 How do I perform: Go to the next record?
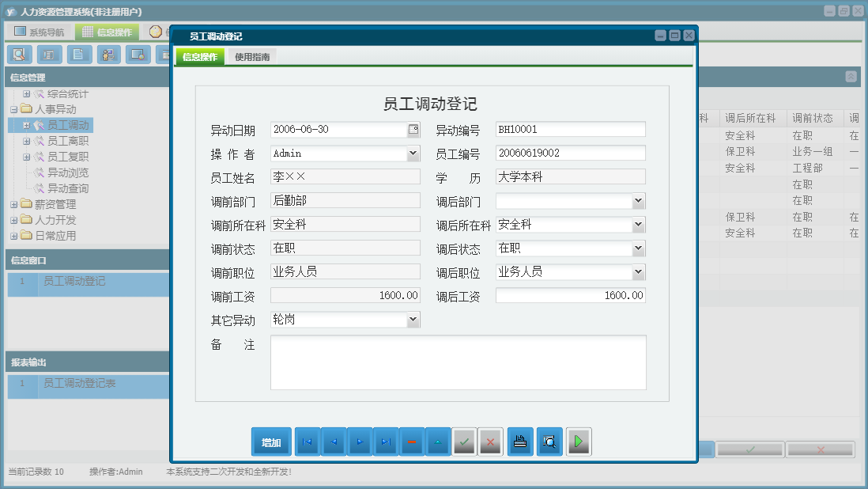pyautogui.click(x=360, y=442)
